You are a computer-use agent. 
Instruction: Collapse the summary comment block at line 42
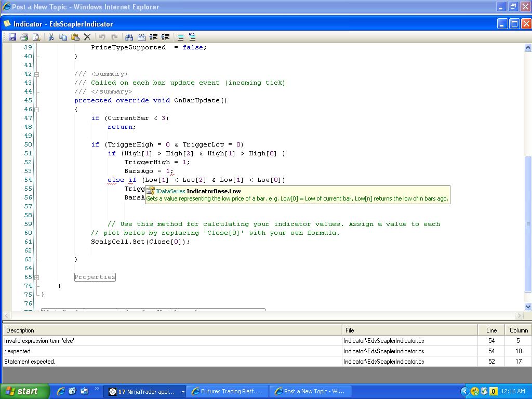(36, 74)
